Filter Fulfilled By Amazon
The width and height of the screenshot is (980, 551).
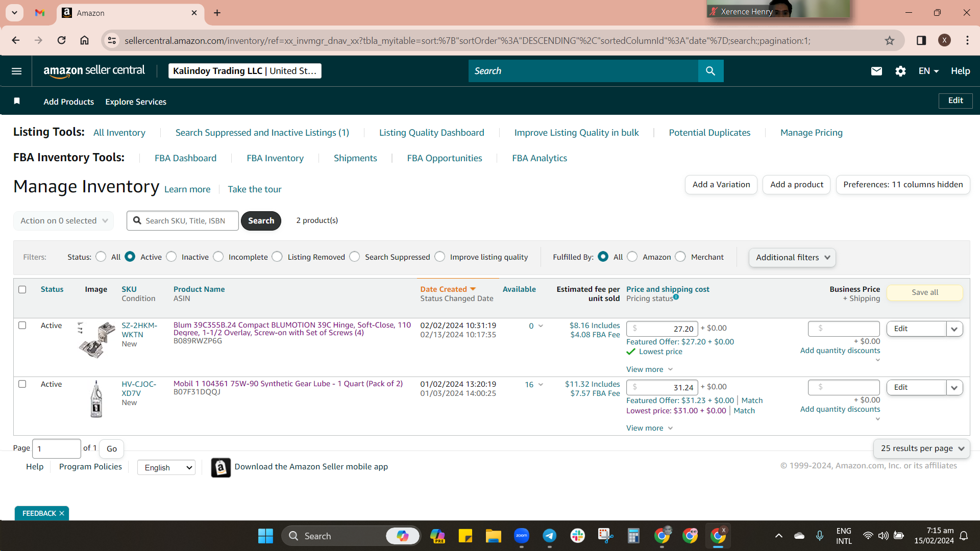click(632, 257)
